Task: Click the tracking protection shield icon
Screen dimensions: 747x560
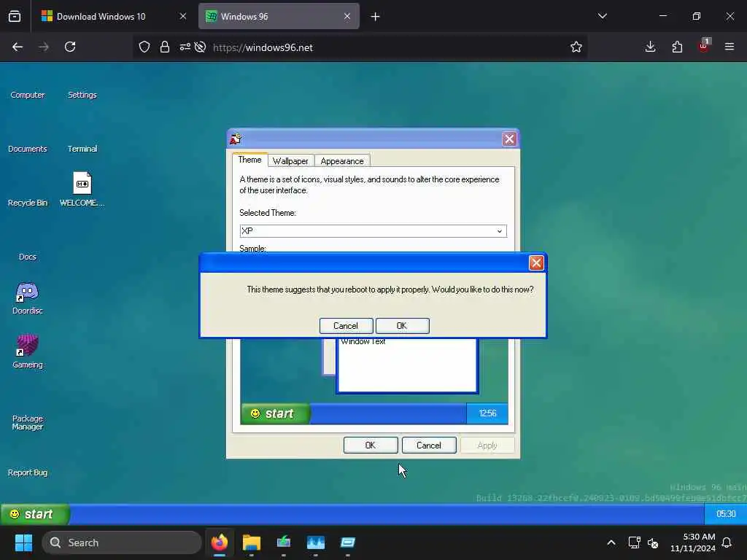Action: (144, 47)
